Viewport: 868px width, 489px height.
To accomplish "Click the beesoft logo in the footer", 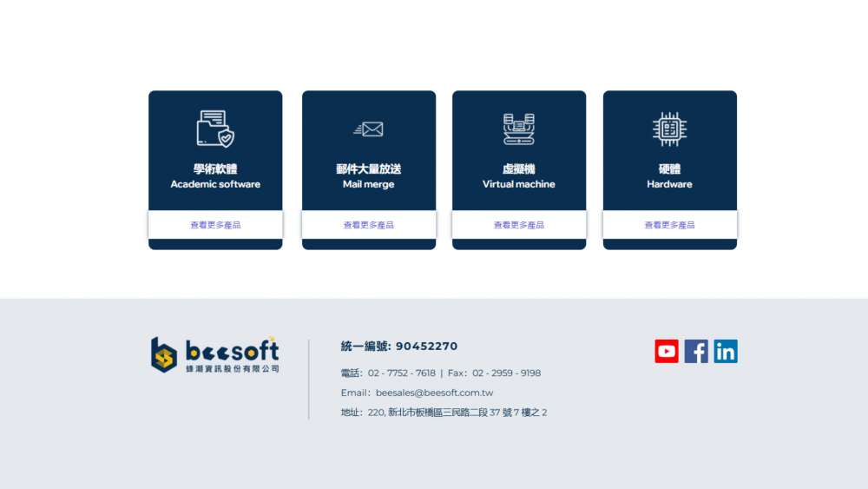I will [215, 354].
